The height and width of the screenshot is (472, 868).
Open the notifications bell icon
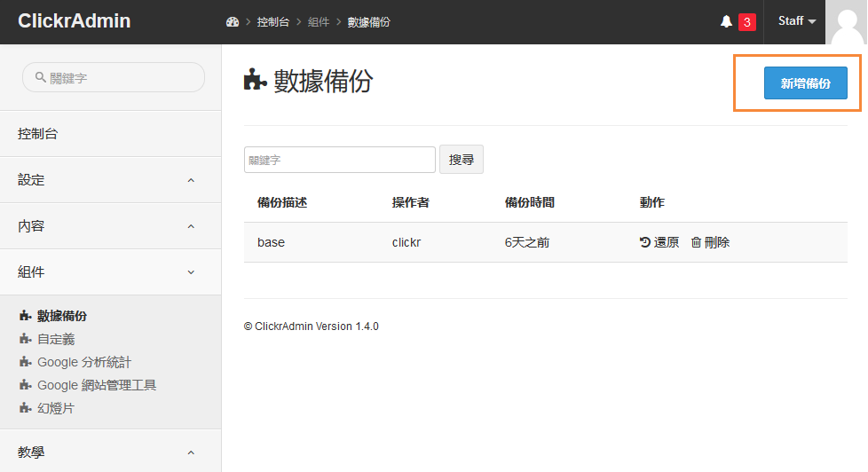coord(726,21)
